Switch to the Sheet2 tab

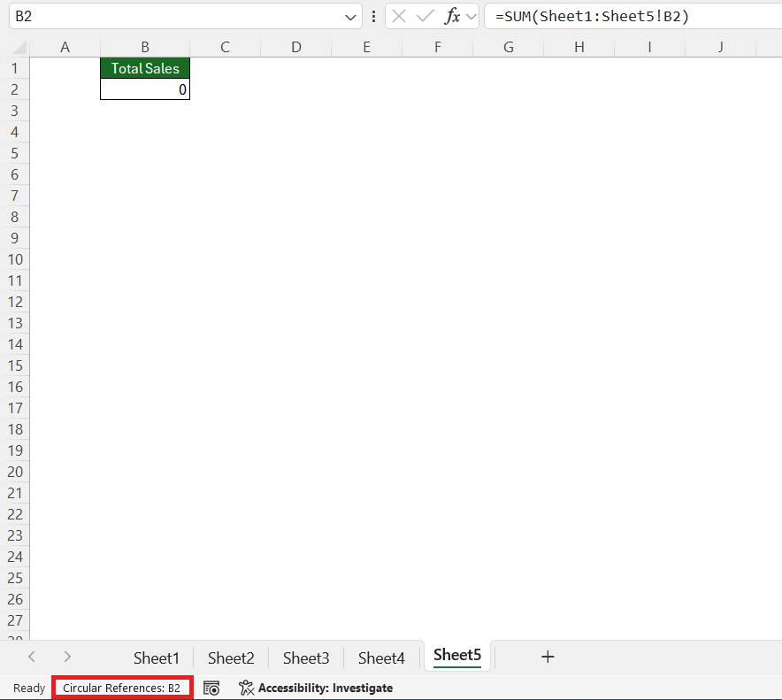[231, 658]
